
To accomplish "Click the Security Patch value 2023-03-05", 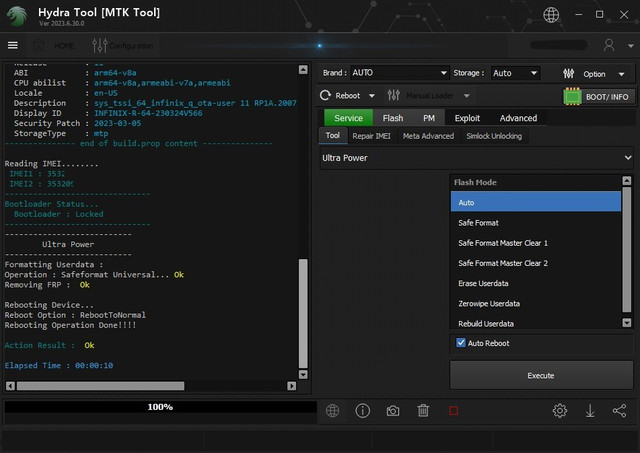I will 118,123.
